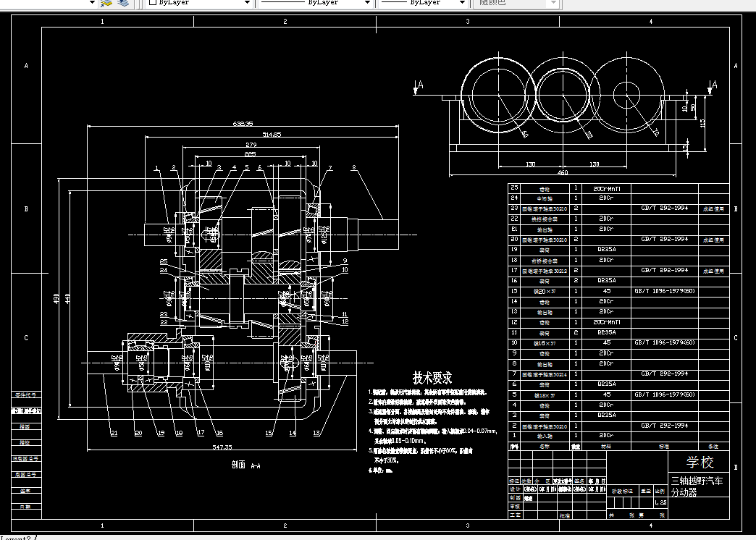Select the 638.35 overall width dimension
756x540 pixels.
click(x=243, y=124)
